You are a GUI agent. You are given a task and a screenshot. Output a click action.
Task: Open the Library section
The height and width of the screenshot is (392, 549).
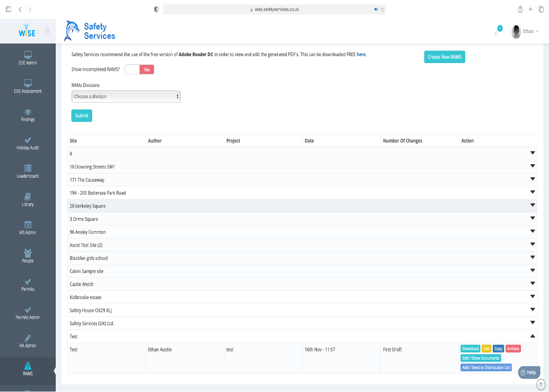tap(28, 200)
